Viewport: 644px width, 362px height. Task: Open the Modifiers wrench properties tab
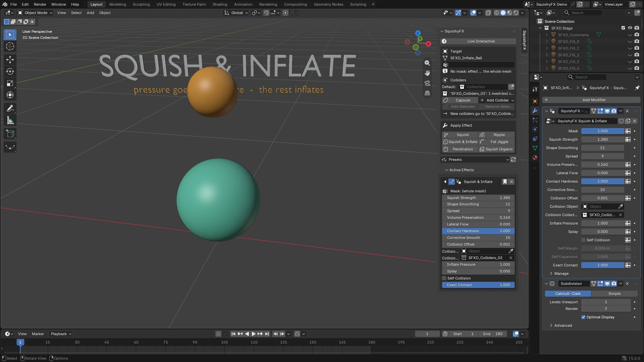[535, 111]
